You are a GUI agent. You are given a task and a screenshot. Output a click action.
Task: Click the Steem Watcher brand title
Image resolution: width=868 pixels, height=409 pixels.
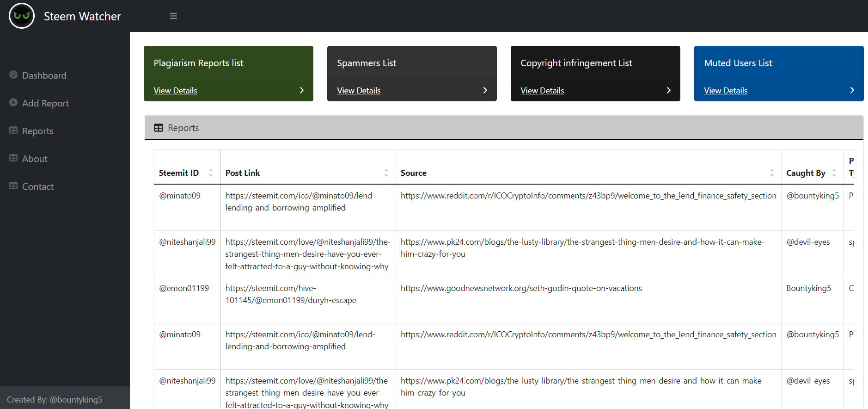(82, 16)
